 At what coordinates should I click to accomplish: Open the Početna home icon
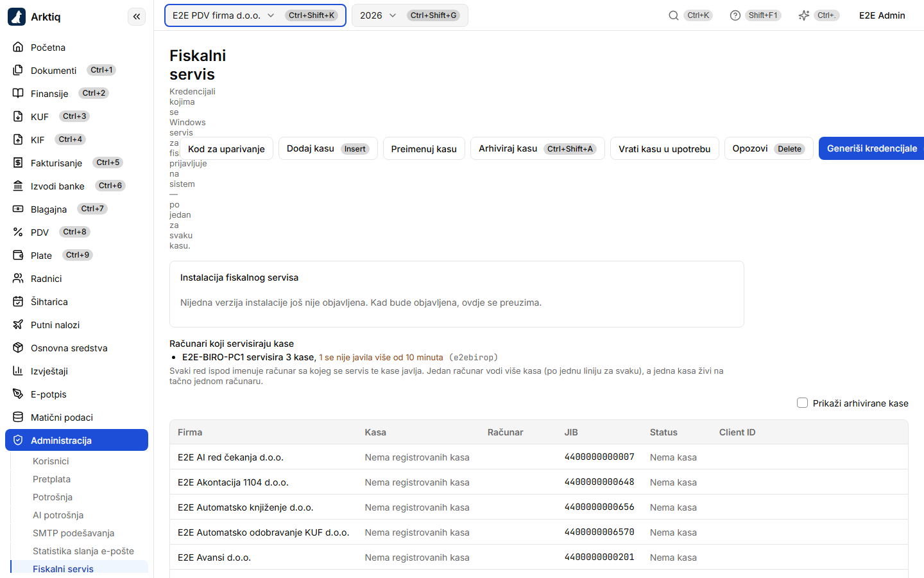pyautogui.click(x=18, y=47)
